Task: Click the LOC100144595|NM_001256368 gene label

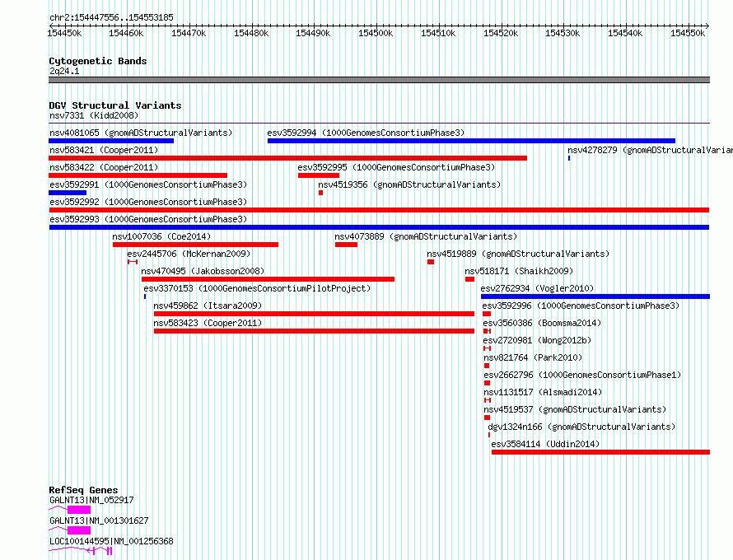Action: tap(111, 541)
